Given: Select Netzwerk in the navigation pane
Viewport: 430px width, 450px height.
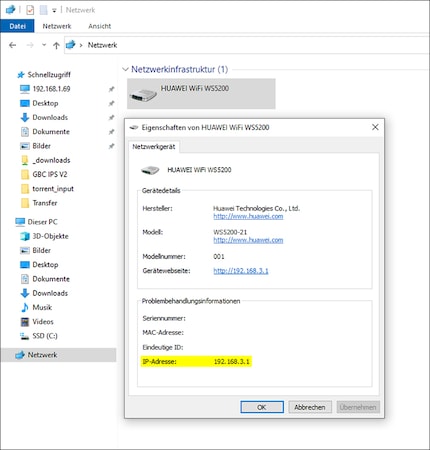Looking at the screenshot, I should coord(59,355).
